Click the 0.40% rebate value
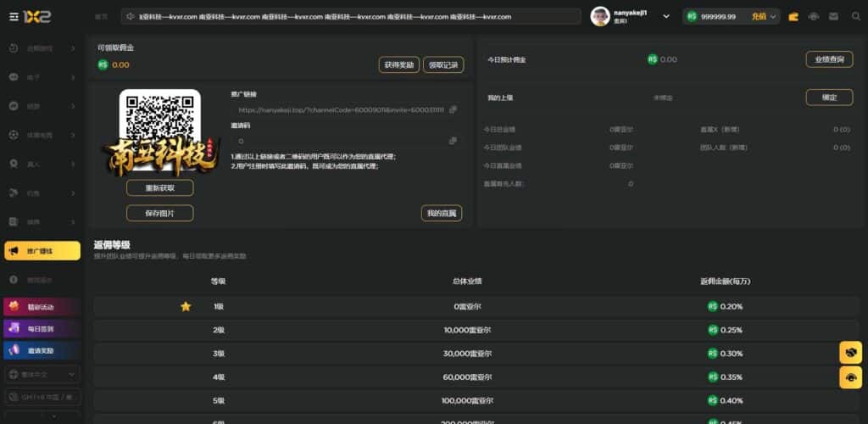This screenshot has height=424, width=868. [x=732, y=400]
